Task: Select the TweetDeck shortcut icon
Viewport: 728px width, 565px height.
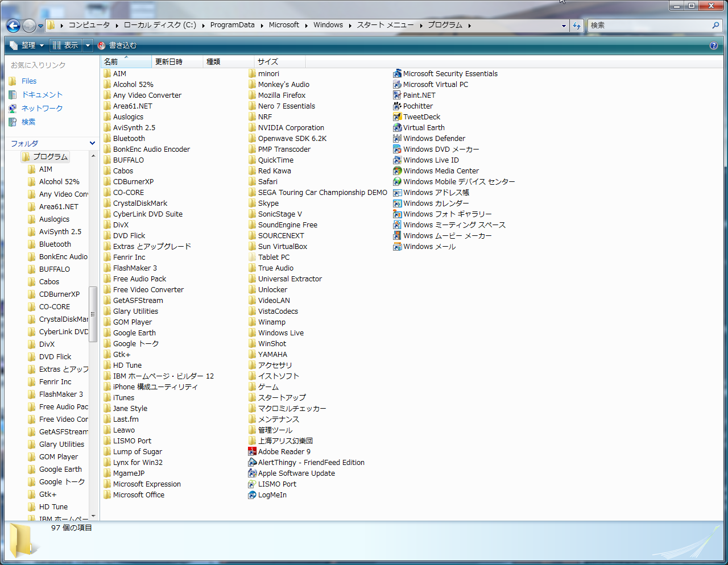Action: point(397,117)
